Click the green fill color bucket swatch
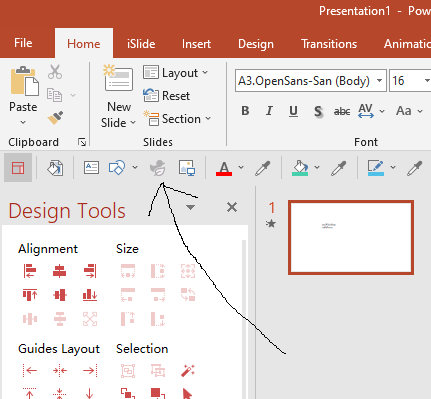 point(300,168)
